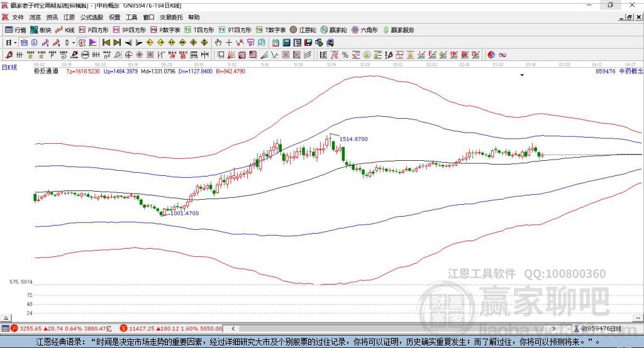Open the 9T四方形 tool
This screenshot has height=348, width=644.
235,30
